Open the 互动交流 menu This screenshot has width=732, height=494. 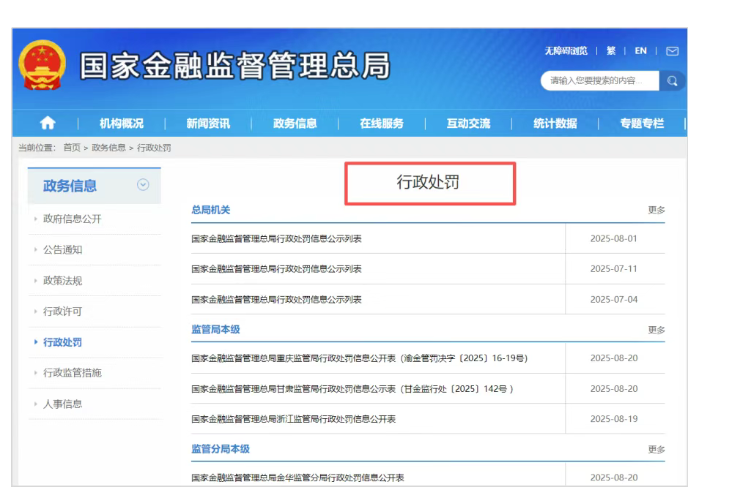point(468,123)
